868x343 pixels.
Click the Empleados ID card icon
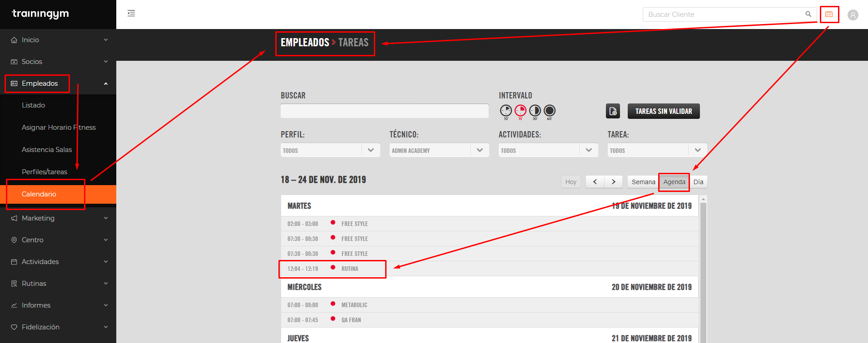14,83
